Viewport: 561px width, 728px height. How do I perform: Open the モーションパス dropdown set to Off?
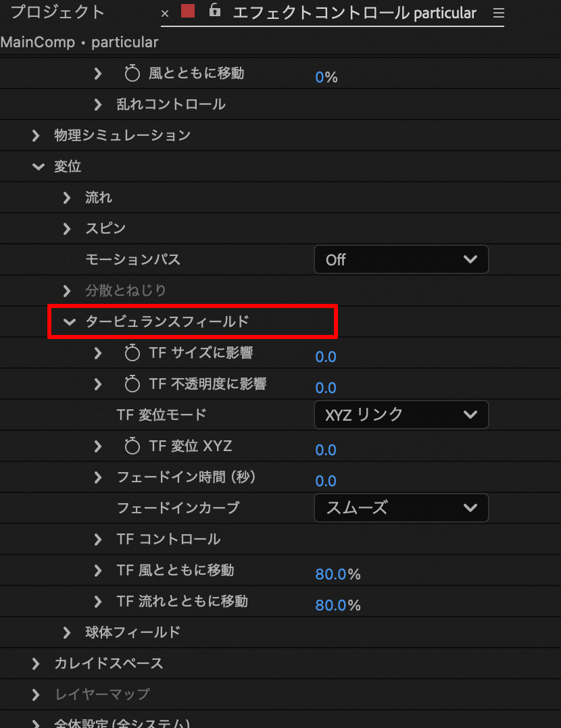(401, 259)
